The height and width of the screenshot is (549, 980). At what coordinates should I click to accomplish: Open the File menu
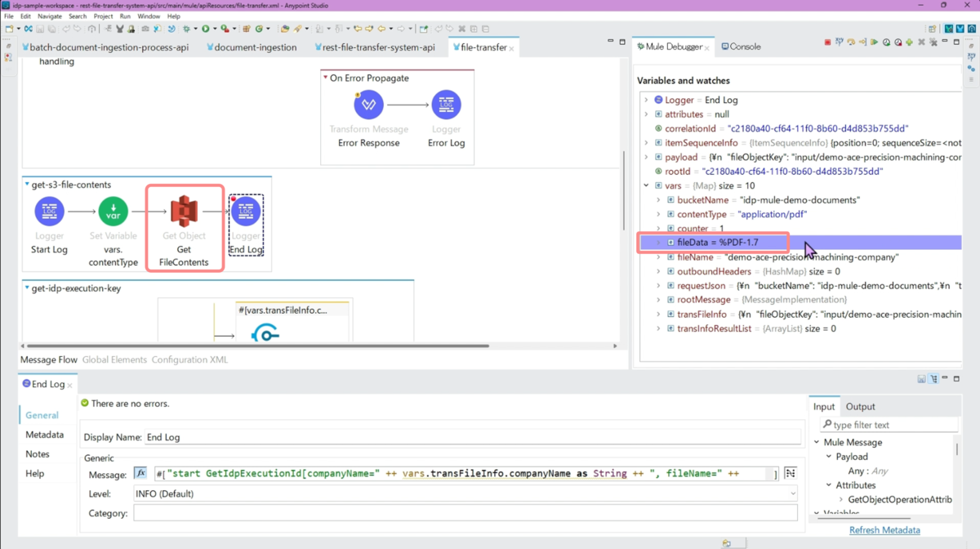9,16
